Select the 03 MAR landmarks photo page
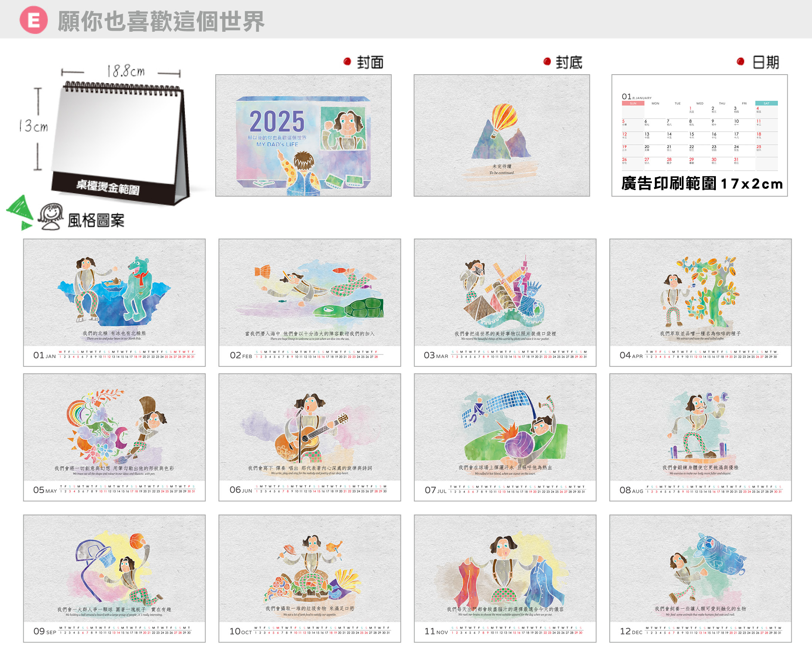Image resolution: width=812 pixels, height=658 pixels. (505, 302)
